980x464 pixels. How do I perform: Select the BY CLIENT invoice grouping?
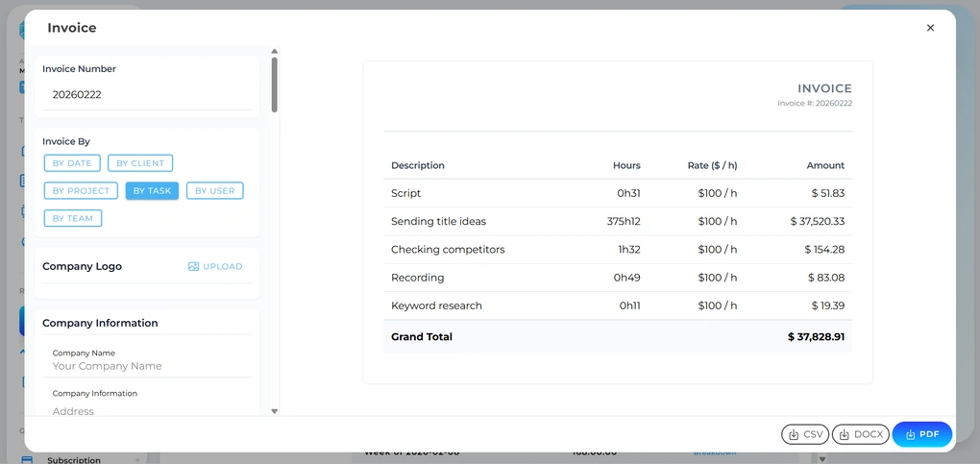[140, 163]
